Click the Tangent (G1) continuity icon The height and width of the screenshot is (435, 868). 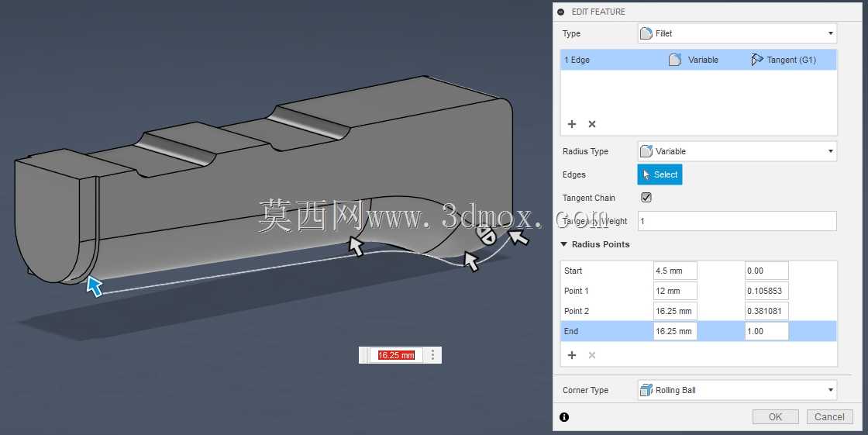click(x=756, y=60)
